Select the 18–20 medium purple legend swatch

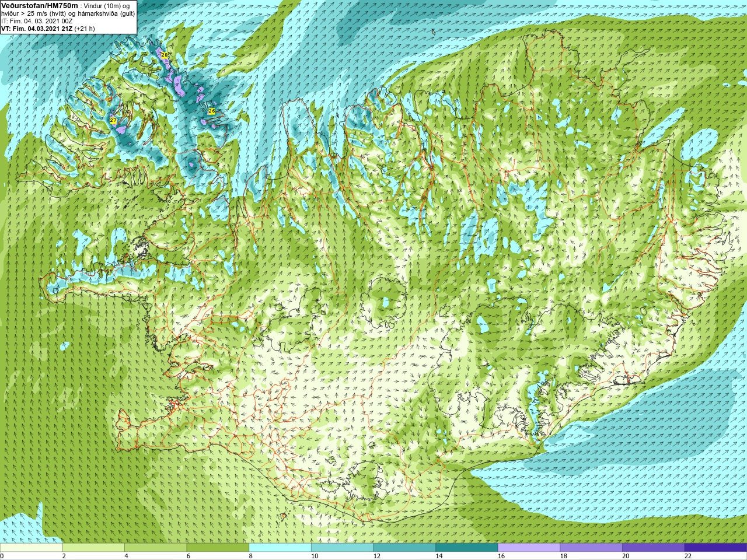pyautogui.click(x=591, y=548)
